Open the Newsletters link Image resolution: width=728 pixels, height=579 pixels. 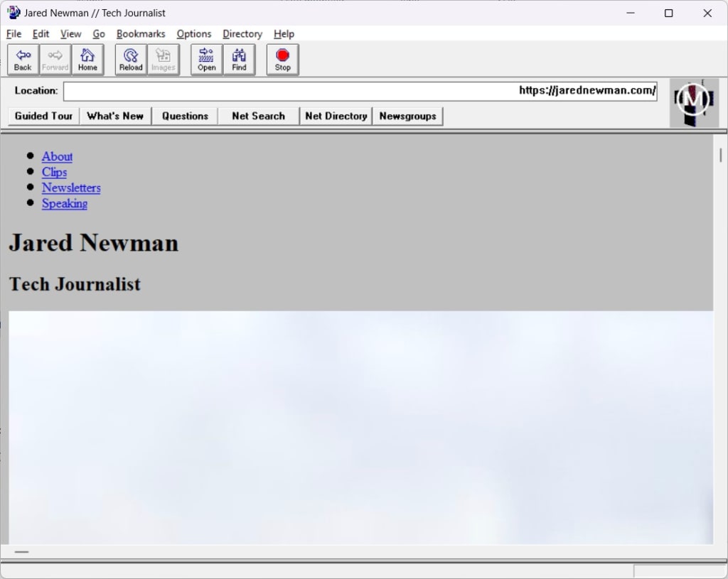tap(71, 188)
